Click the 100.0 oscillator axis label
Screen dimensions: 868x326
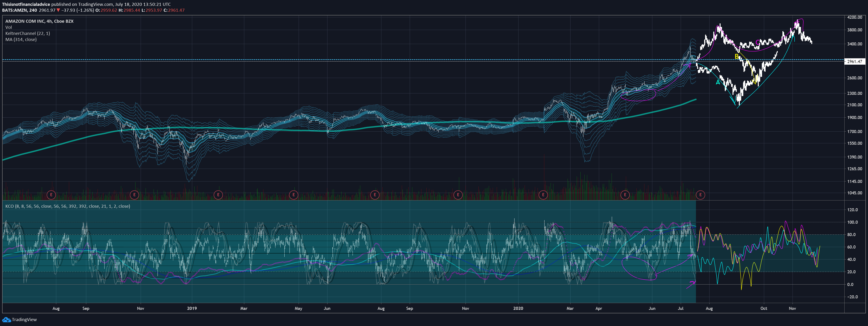(853, 222)
